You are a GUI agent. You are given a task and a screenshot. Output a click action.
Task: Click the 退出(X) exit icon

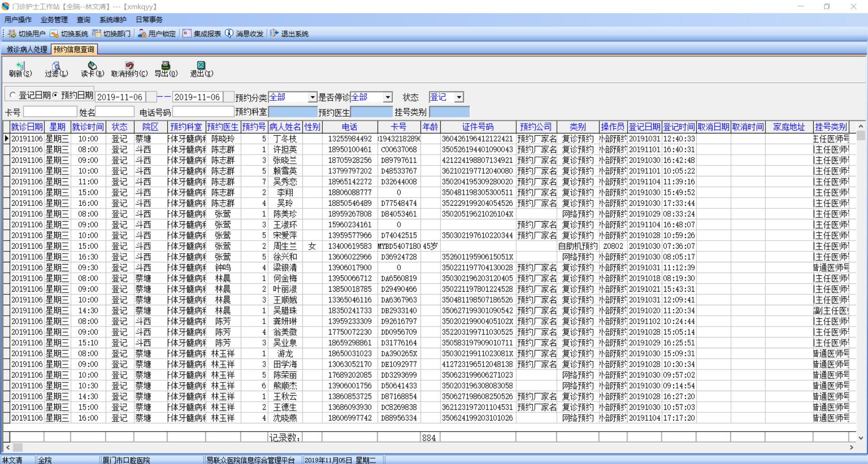coord(201,66)
